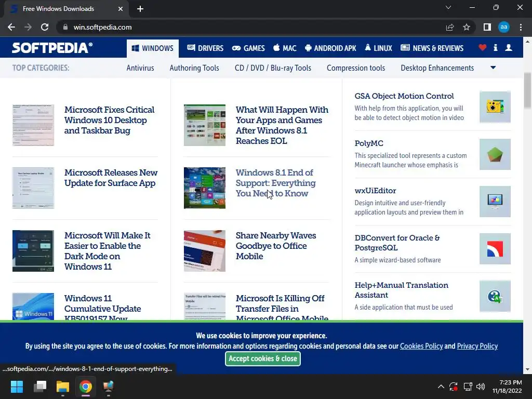Open the red heart favorites icon
Screen dimensions: 532x399
[483, 47]
